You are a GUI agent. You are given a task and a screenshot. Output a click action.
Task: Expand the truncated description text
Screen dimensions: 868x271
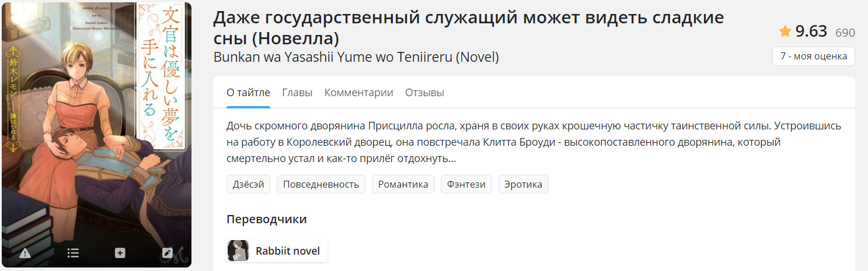452,159
